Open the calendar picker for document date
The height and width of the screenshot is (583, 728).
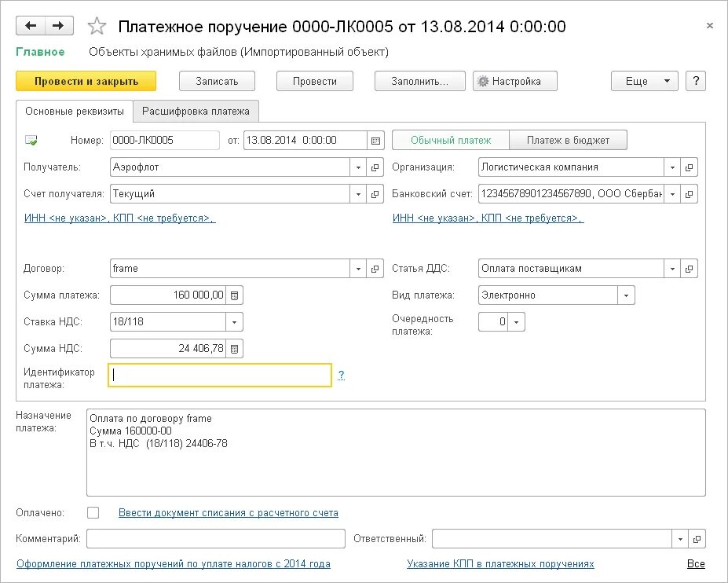click(376, 141)
